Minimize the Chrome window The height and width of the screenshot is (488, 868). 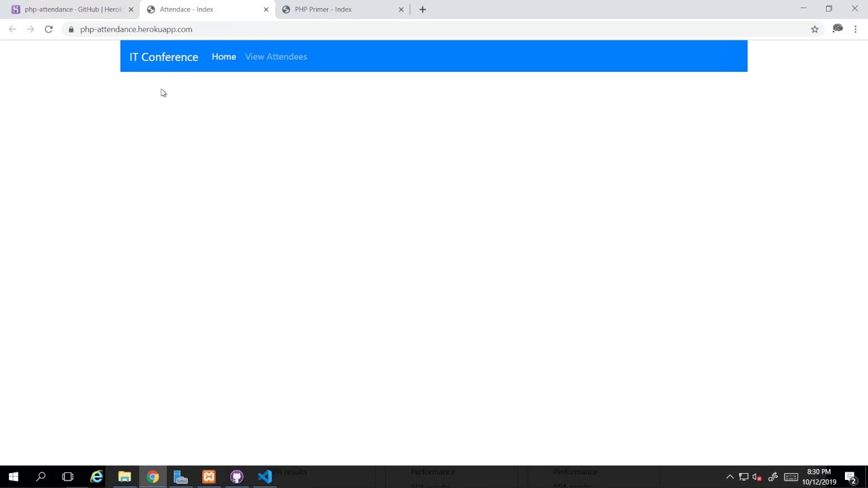click(804, 8)
